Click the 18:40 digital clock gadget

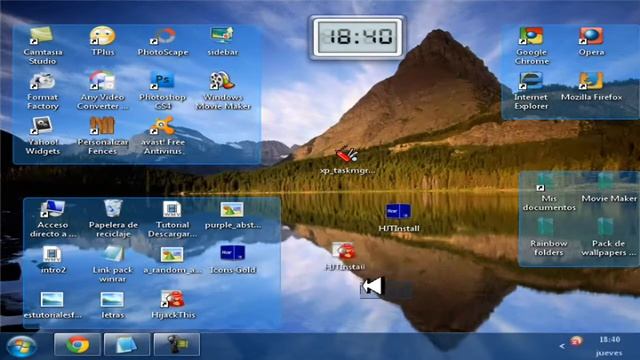[x=358, y=38]
